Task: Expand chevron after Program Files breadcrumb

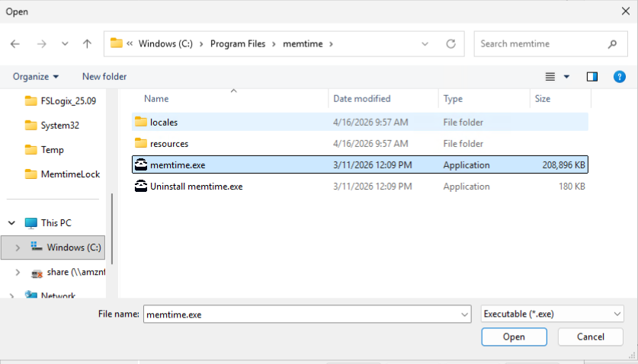Action: (x=274, y=44)
